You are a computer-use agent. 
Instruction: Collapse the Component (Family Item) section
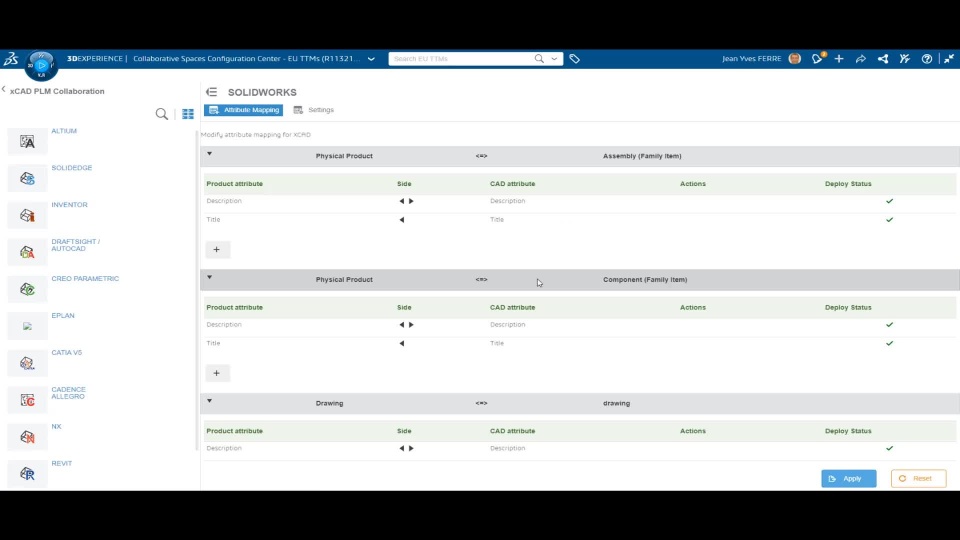tap(209, 277)
